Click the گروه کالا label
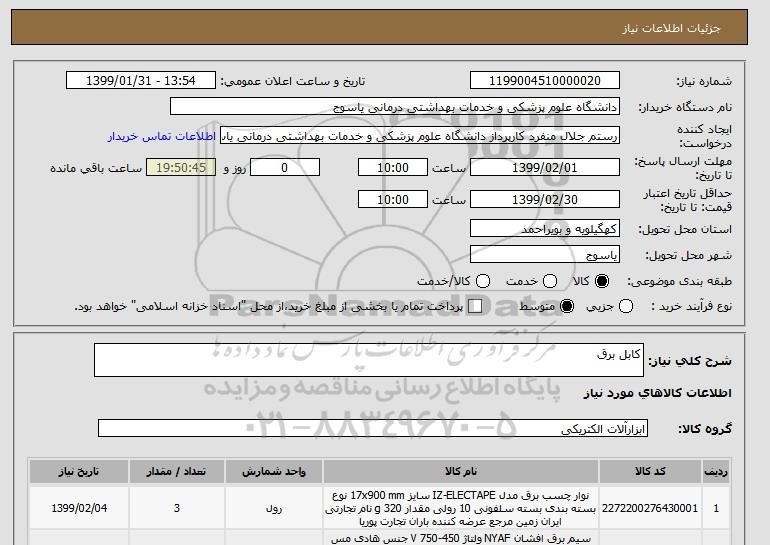770x545 pixels. [x=705, y=429]
